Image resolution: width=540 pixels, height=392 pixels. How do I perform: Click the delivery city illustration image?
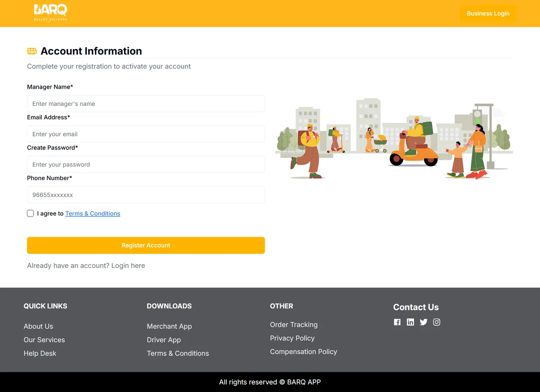pos(394,139)
